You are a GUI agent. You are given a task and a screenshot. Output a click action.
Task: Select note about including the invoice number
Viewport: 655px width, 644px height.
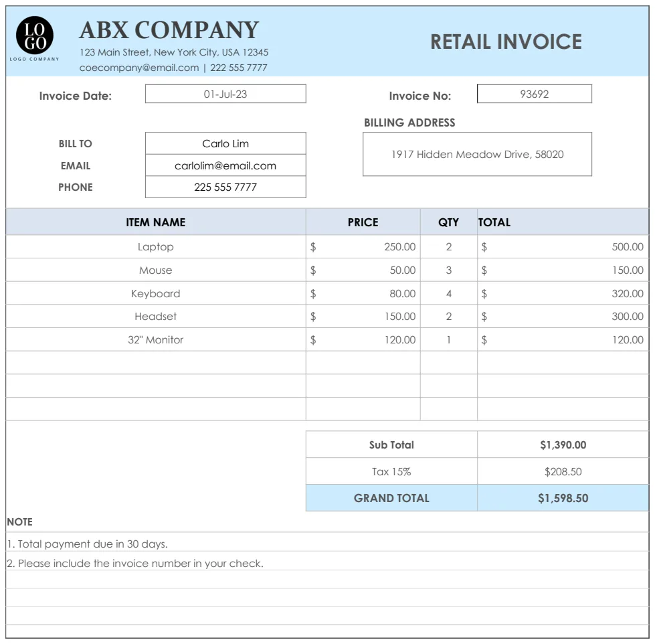(x=135, y=564)
